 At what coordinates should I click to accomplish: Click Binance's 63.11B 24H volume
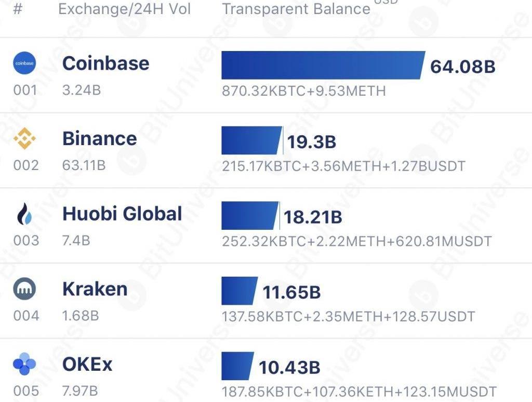click(84, 165)
